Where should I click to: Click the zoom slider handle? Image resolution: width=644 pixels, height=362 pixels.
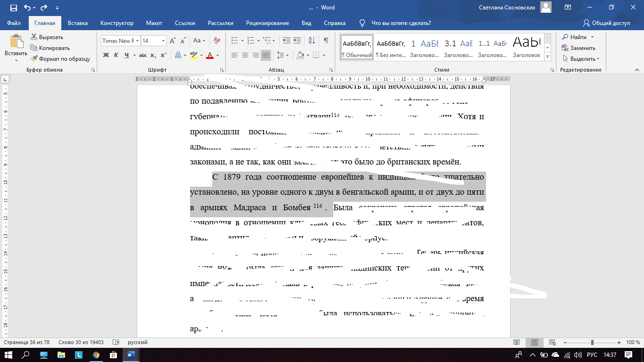pyautogui.click(x=592, y=342)
